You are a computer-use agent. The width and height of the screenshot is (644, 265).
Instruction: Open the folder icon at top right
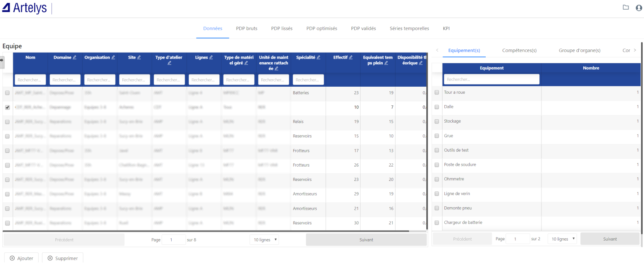pyautogui.click(x=626, y=7)
